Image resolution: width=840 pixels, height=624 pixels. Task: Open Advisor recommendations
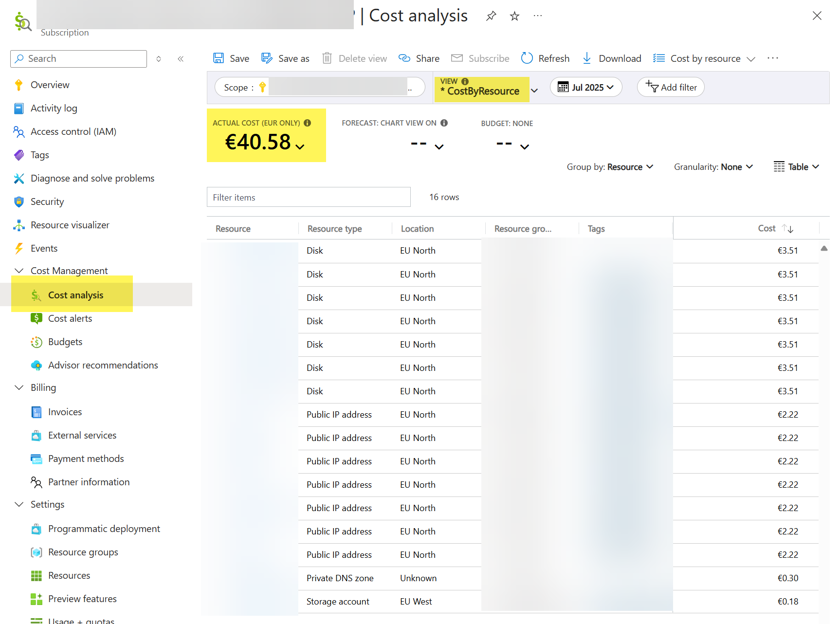click(103, 365)
